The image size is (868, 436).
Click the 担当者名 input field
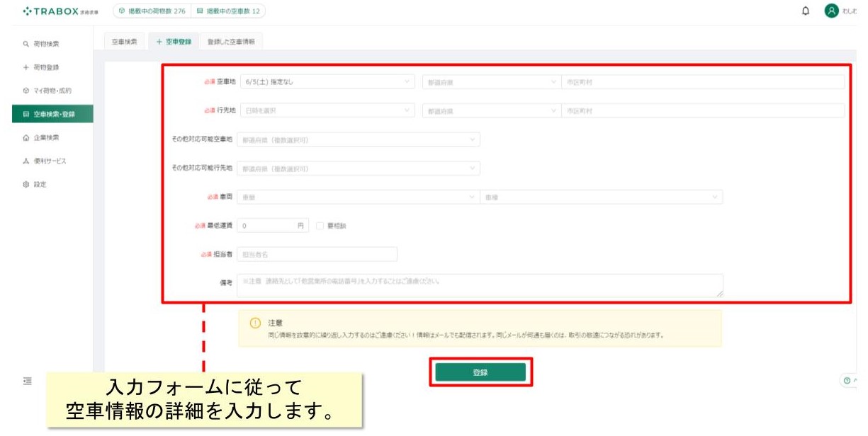(x=317, y=254)
